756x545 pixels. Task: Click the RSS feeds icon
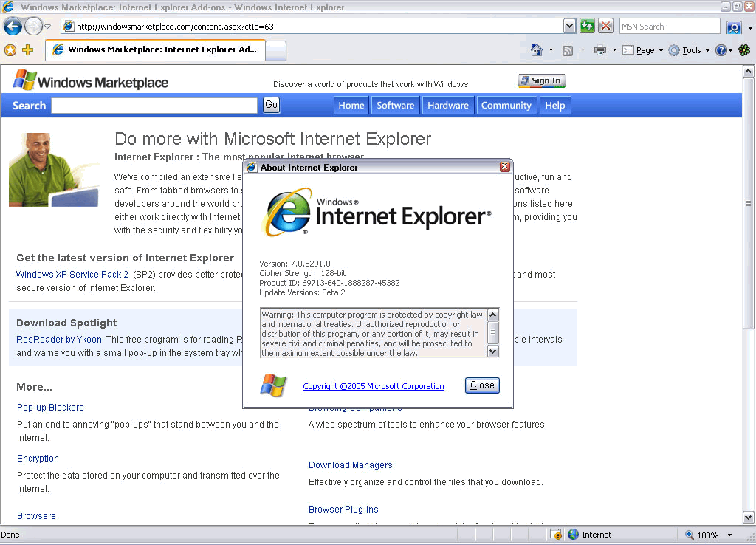coord(568,50)
